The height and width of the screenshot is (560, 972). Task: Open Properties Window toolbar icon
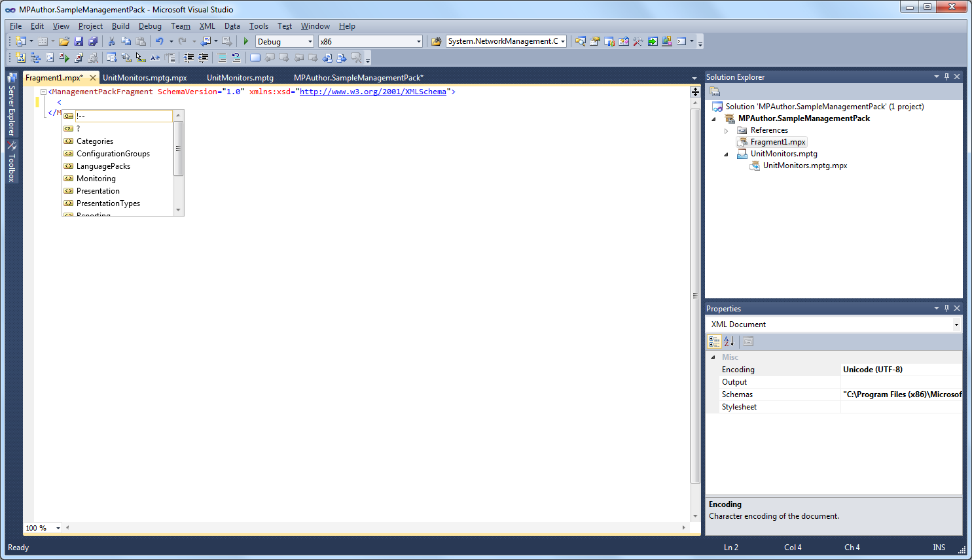pyautogui.click(x=594, y=41)
